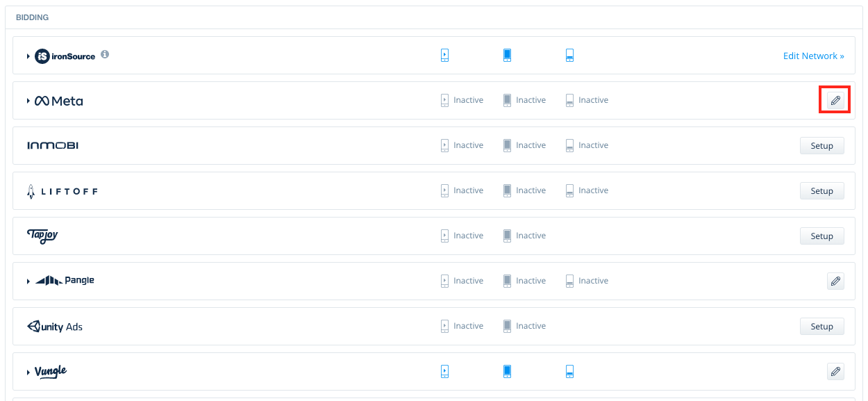The height and width of the screenshot is (401, 868).
Task: Expand the Pangle network row
Action: [x=27, y=281]
